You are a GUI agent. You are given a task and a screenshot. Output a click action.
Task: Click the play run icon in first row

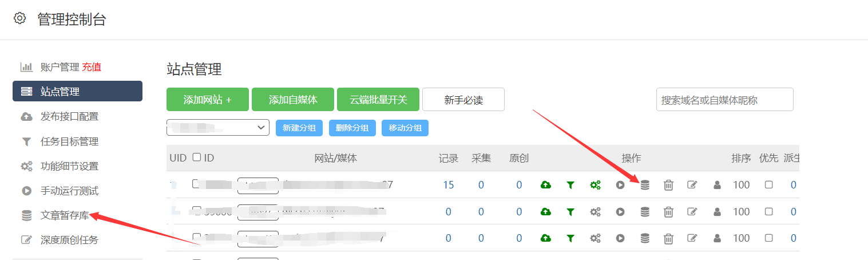[x=620, y=185]
